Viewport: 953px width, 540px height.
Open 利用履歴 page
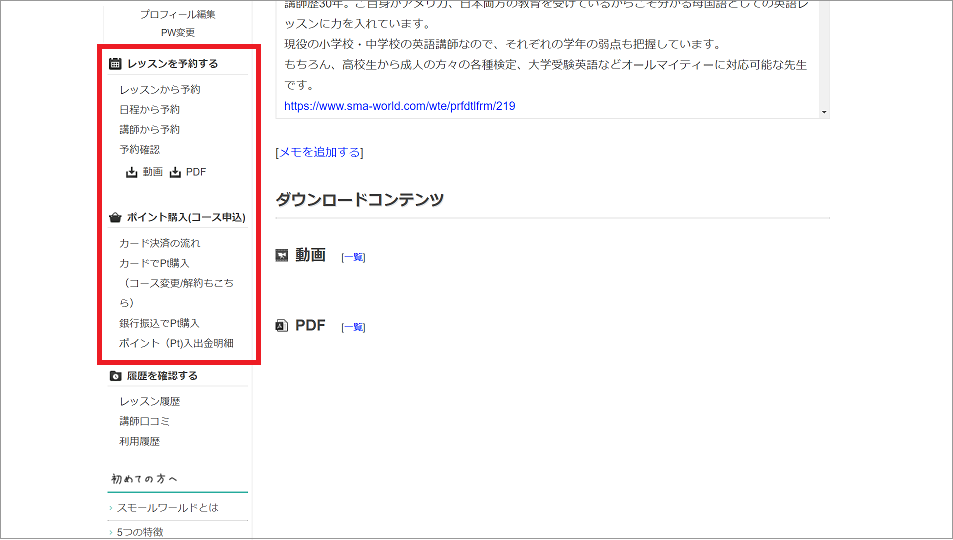[139, 441]
